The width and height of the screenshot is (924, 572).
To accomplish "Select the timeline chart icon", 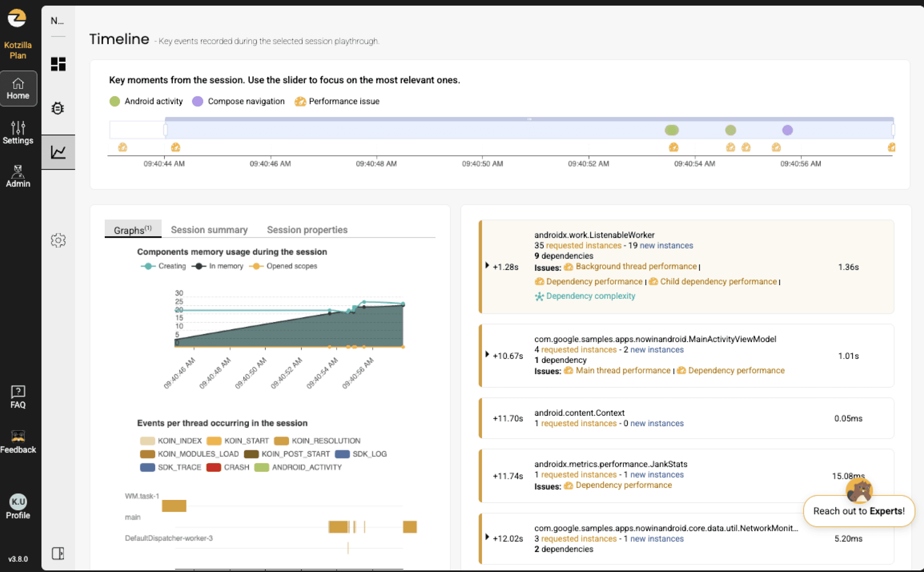I will coord(58,152).
